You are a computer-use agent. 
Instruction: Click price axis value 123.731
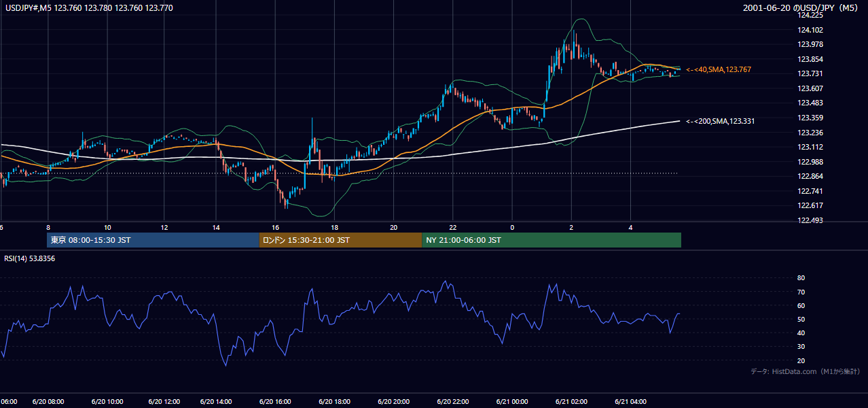pos(810,73)
